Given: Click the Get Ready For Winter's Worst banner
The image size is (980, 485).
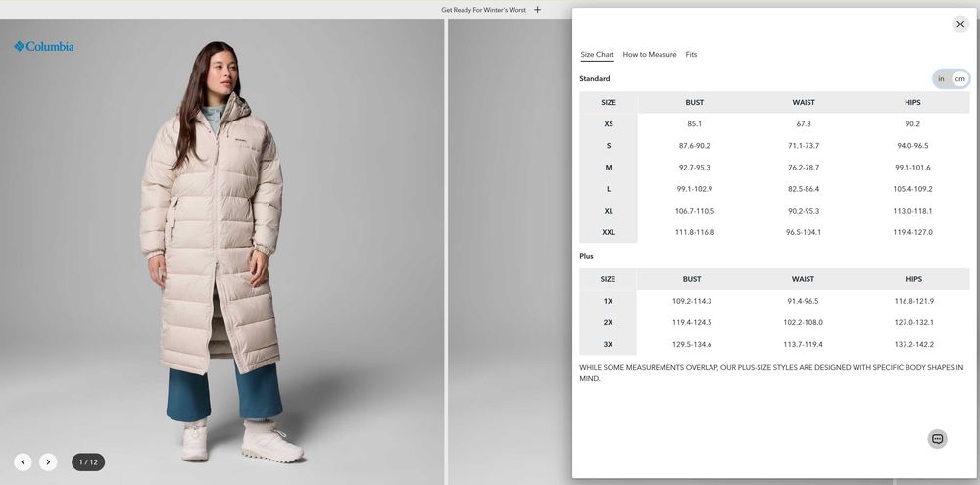Looking at the screenshot, I should tap(484, 10).
